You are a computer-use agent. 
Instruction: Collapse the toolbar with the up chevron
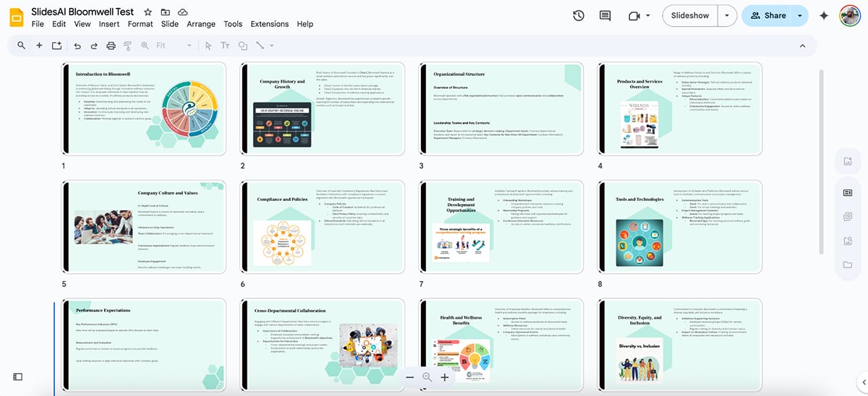coord(802,46)
